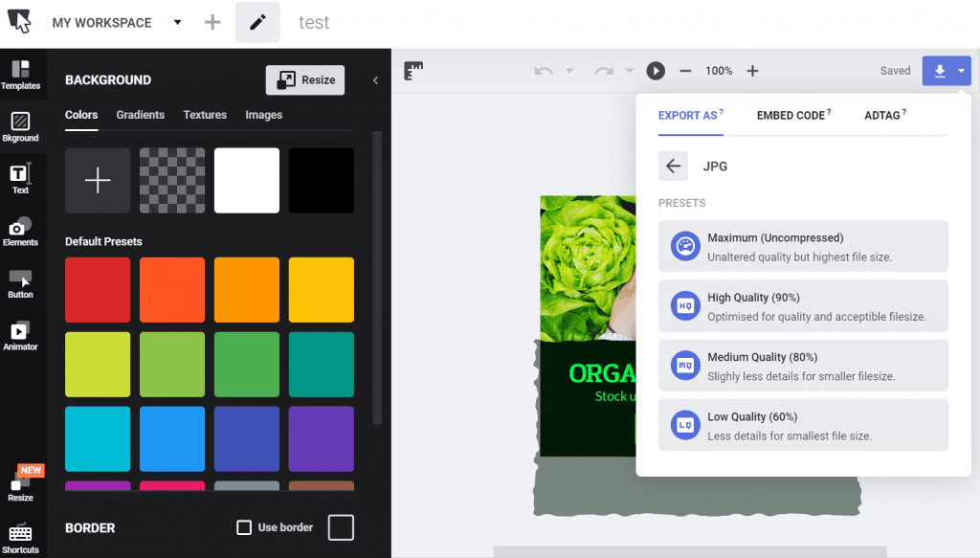
Task: Click the undo arrow icon
Action: [544, 71]
